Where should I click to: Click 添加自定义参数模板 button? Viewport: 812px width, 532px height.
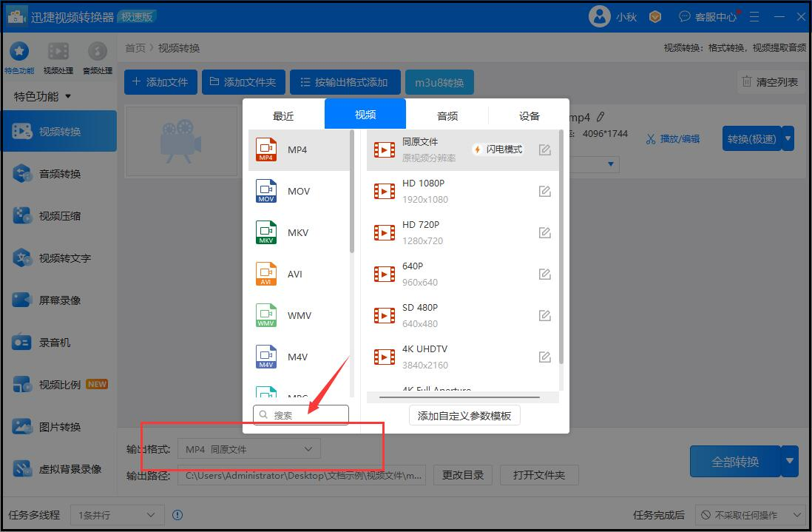click(464, 415)
